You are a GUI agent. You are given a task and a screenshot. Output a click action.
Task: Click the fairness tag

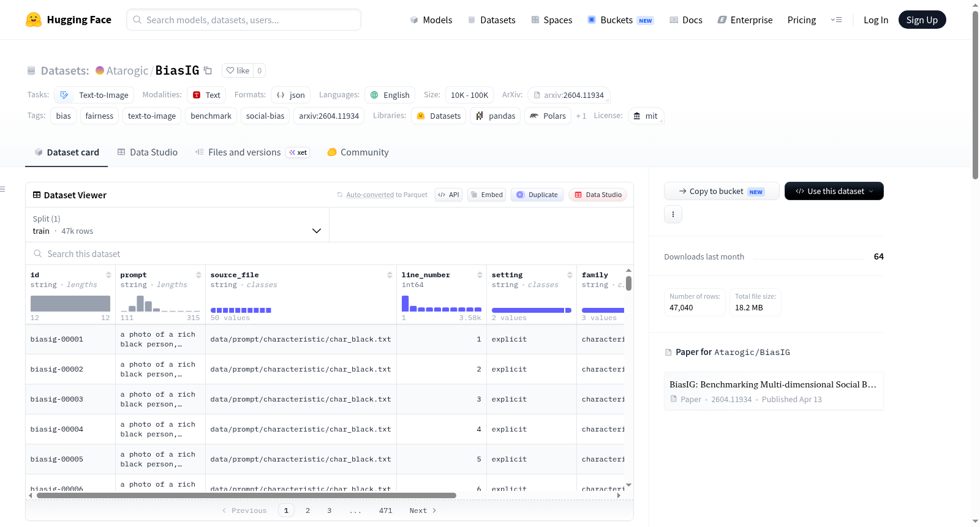(x=99, y=116)
